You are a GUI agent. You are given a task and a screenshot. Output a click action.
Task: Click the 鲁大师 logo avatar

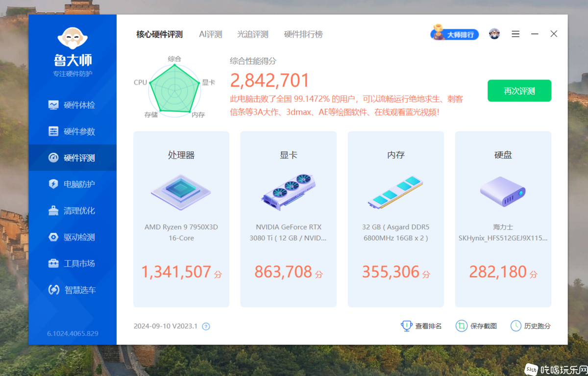point(73,38)
